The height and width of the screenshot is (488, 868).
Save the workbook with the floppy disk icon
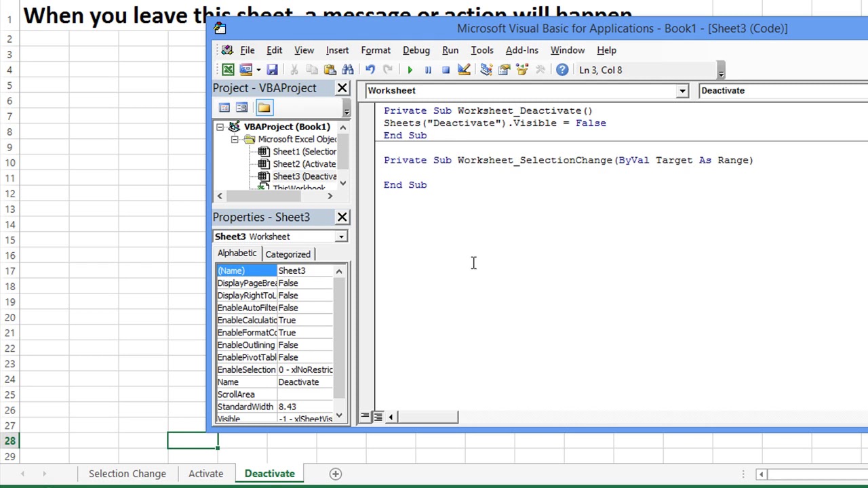point(272,70)
